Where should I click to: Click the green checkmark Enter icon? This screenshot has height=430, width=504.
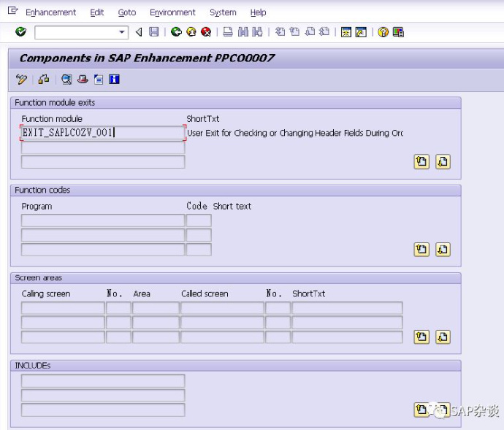coord(21,32)
